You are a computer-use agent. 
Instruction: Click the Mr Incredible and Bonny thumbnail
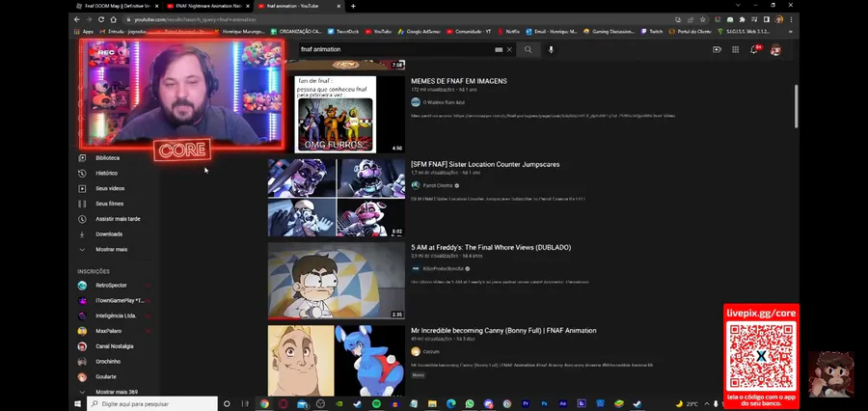pyautogui.click(x=336, y=361)
